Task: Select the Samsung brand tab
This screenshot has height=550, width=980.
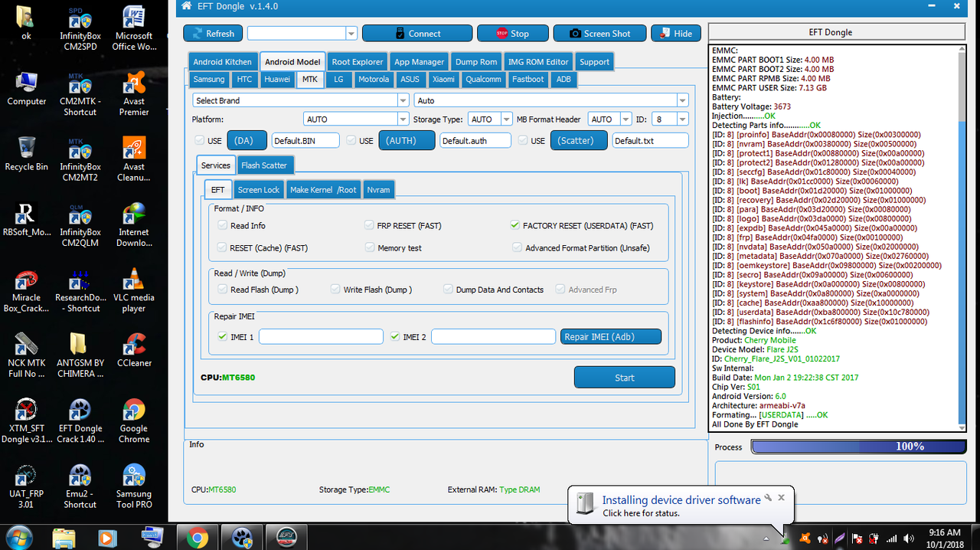Action: (209, 79)
